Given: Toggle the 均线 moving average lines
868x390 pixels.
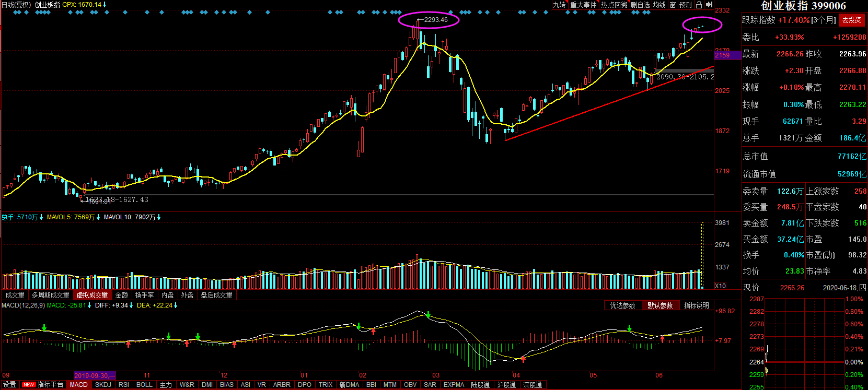Looking at the screenshot, I should (659, 5).
